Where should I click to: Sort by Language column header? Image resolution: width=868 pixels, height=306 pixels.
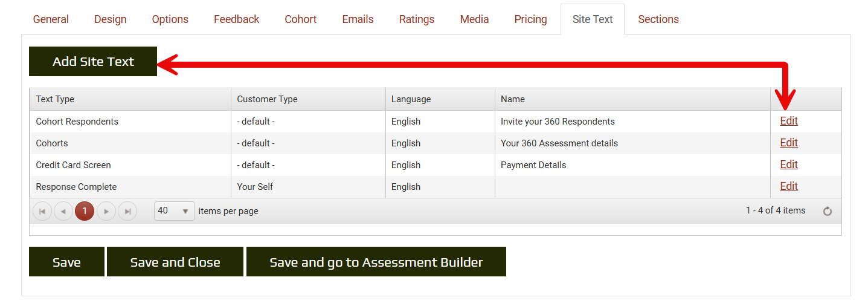(x=411, y=99)
